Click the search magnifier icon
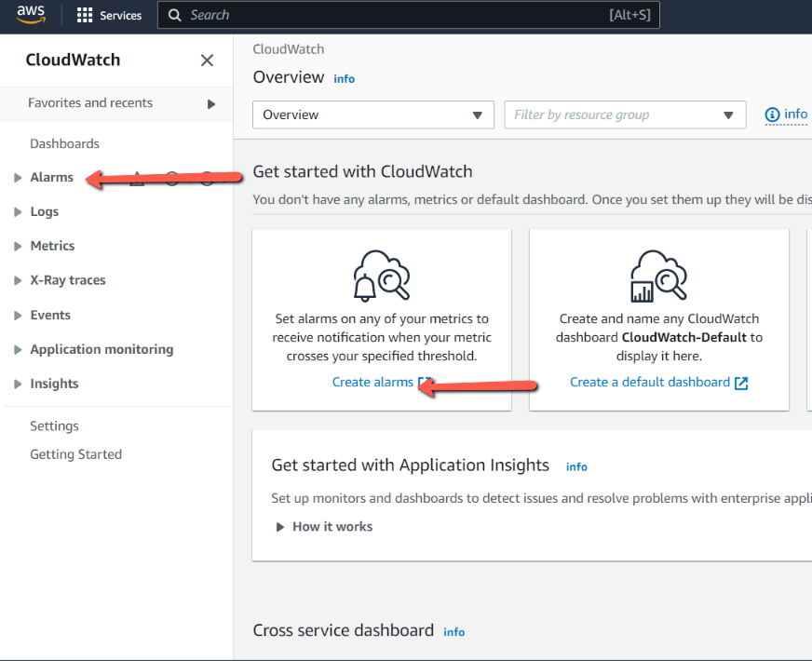Screen dimensions: 812x661 (175, 15)
